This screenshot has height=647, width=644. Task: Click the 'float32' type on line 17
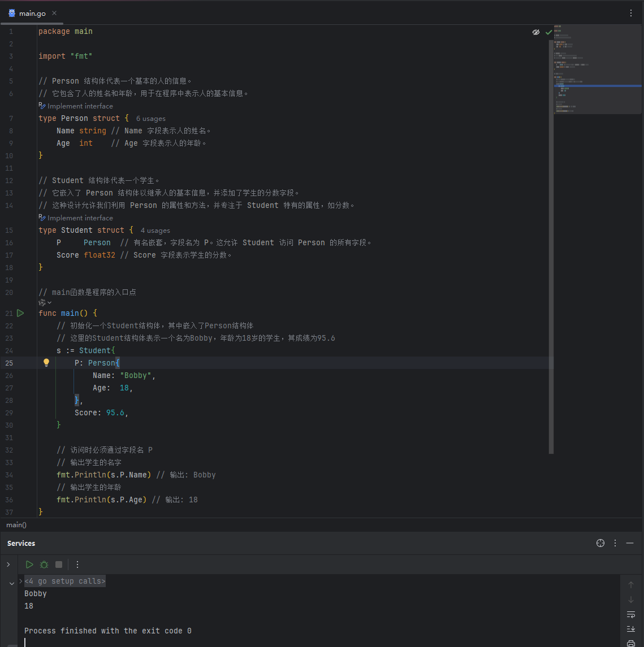[100, 255]
